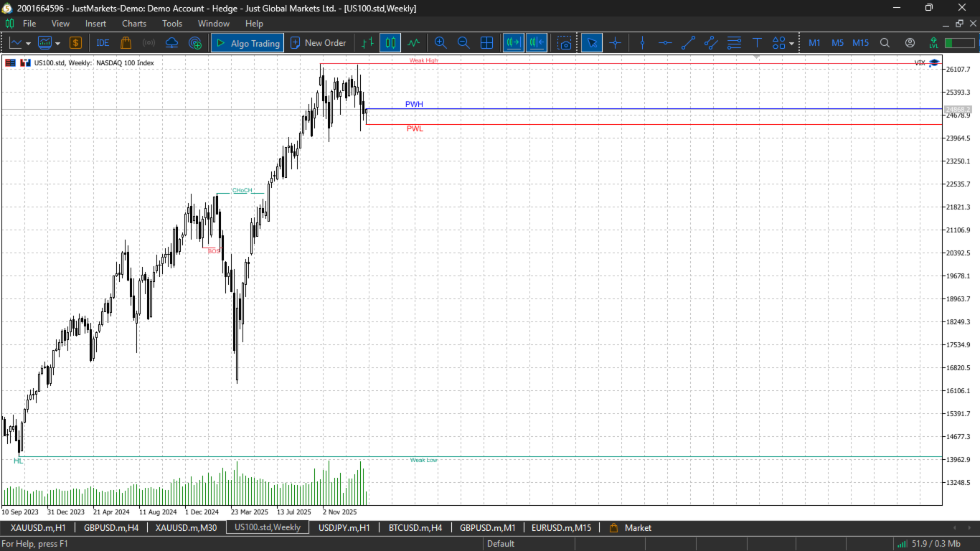Draw a trendline with the toolbar tool

click(x=688, y=43)
